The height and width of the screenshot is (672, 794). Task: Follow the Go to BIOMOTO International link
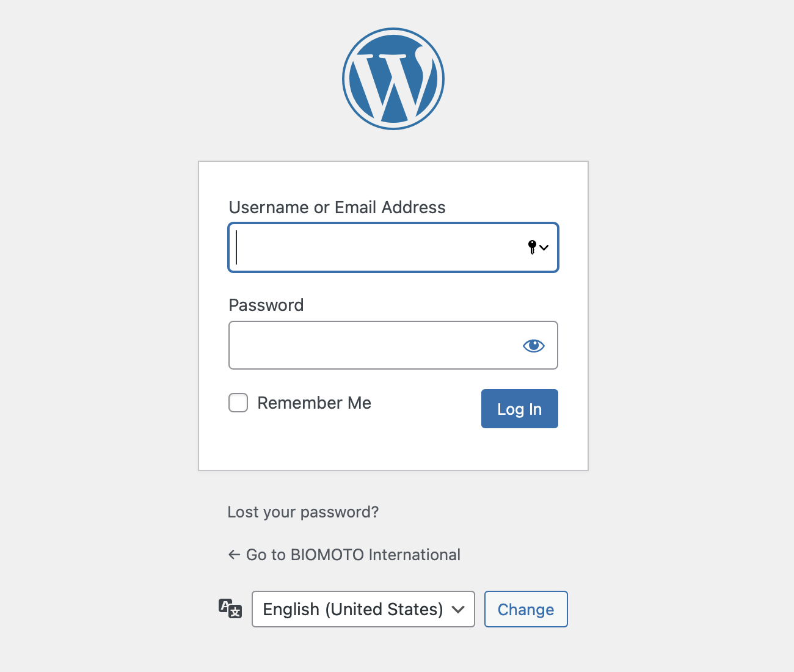[353, 555]
